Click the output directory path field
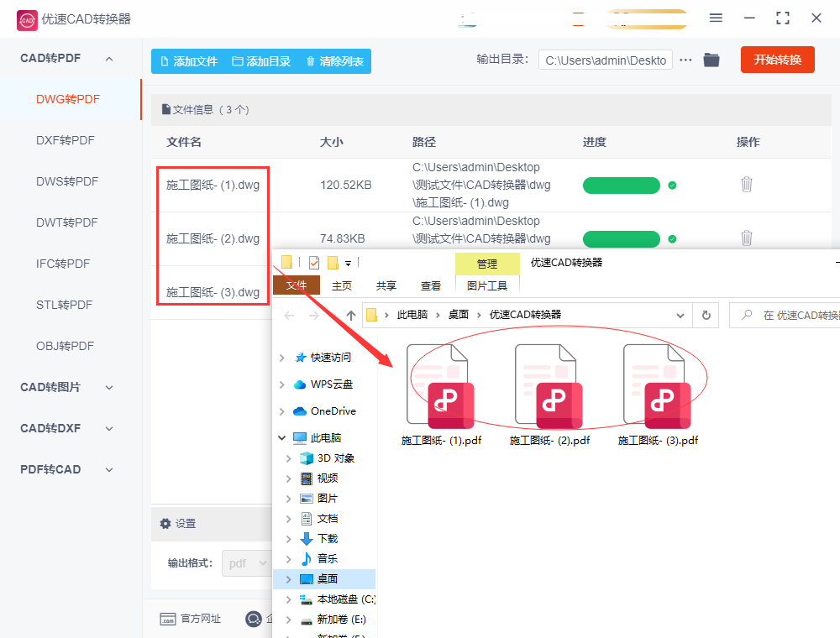This screenshot has width=840, height=638. pyautogui.click(x=606, y=60)
